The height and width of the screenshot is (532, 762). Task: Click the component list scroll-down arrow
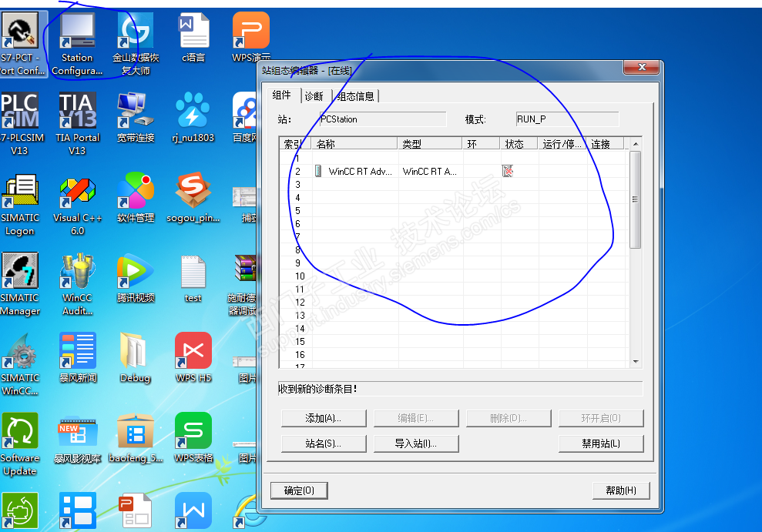636,362
